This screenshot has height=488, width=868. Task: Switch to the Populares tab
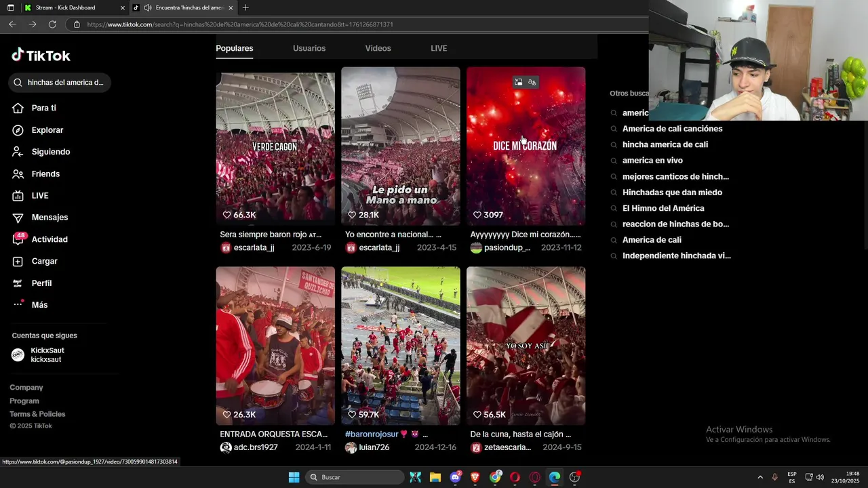(235, 48)
